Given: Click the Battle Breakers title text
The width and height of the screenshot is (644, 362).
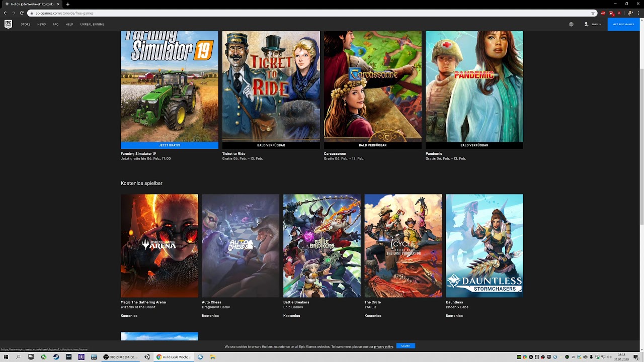Looking at the screenshot, I should 296,302.
